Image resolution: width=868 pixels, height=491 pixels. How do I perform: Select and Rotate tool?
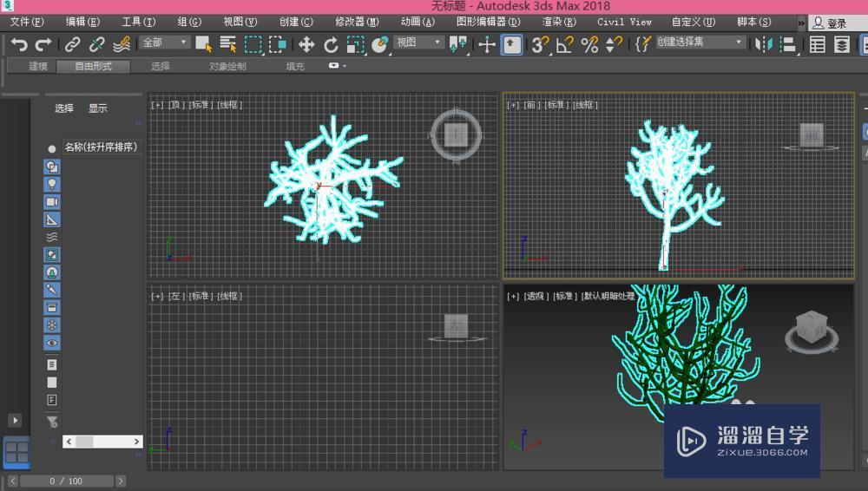331,43
